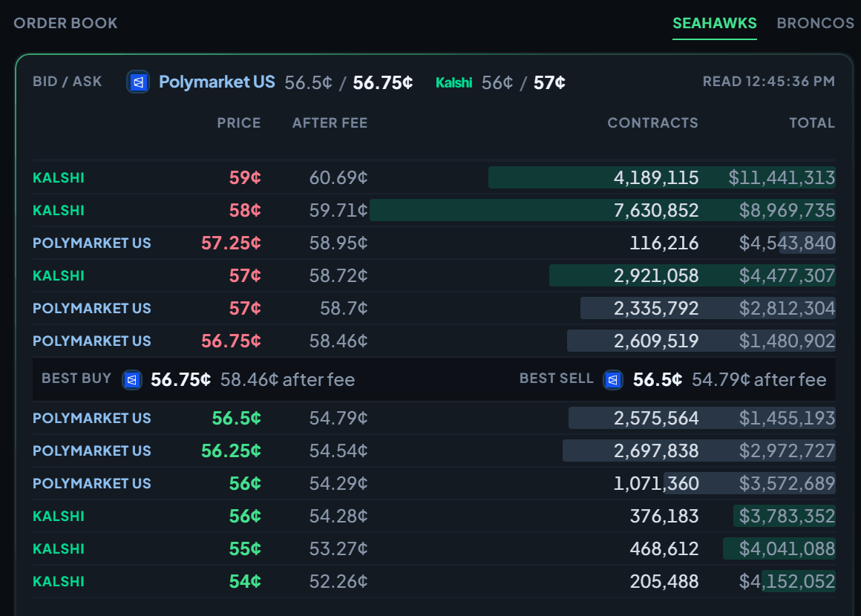Screen dimensions: 861x616
Task: Click total $1,455,193
Action: coord(787,418)
